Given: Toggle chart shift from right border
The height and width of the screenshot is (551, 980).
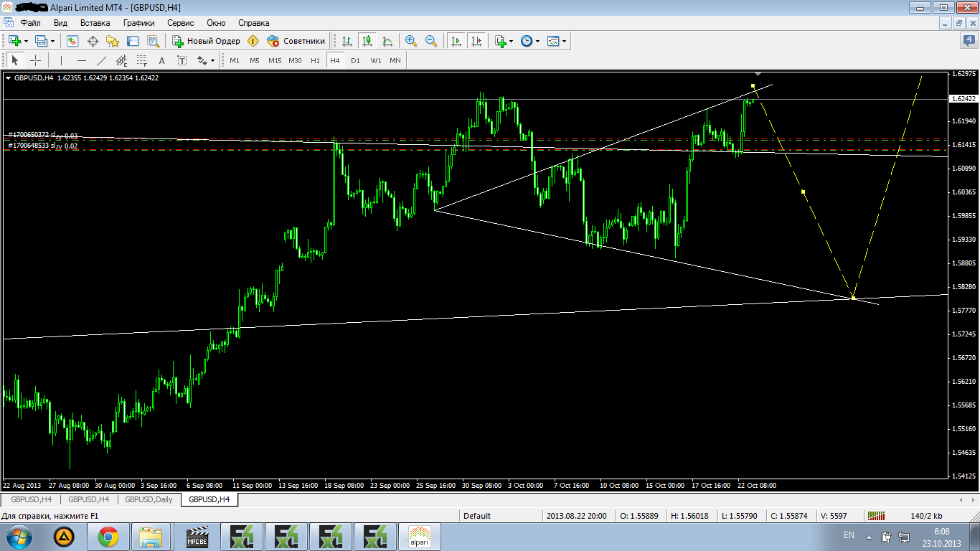Looking at the screenshot, I should point(476,41).
